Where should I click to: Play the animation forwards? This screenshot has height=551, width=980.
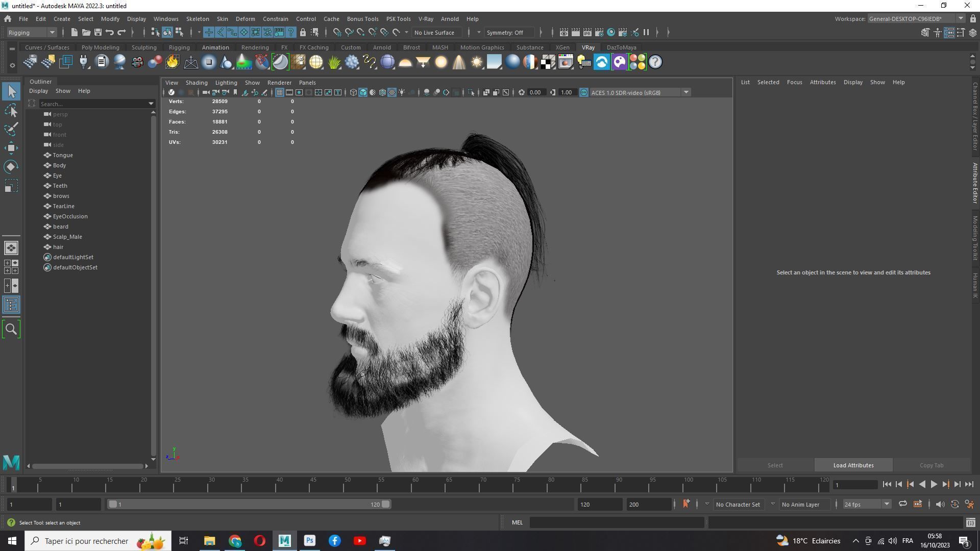(x=934, y=485)
